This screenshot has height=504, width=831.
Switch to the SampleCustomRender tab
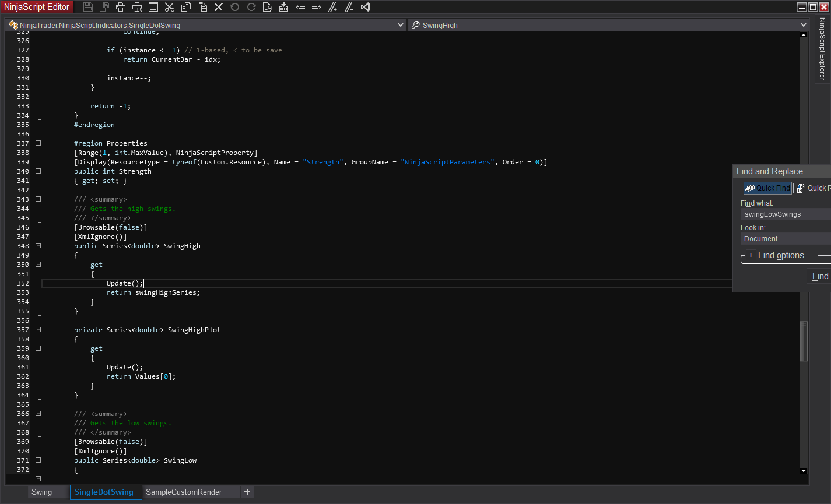[x=183, y=492]
